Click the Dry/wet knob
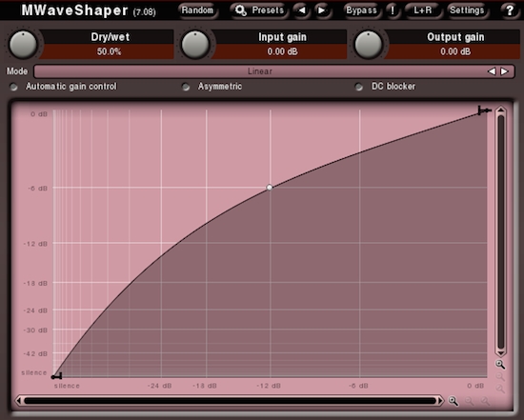524x420 pixels. [23, 45]
